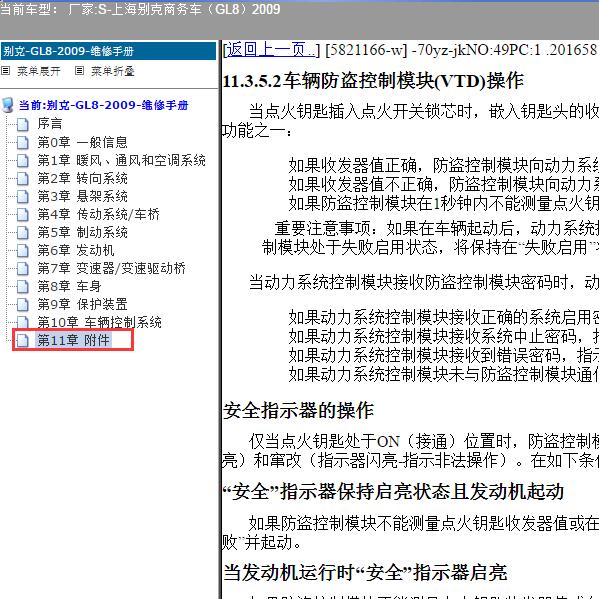Click page icon beside 第6章 发动机
The height and width of the screenshot is (599, 599).
pos(23,251)
